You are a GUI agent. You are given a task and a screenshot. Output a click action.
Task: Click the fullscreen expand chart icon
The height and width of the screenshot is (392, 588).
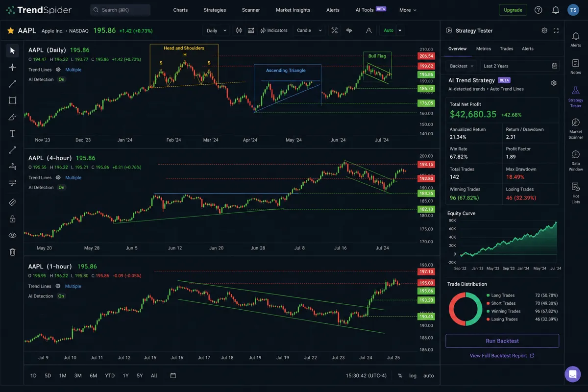(334, 30)
